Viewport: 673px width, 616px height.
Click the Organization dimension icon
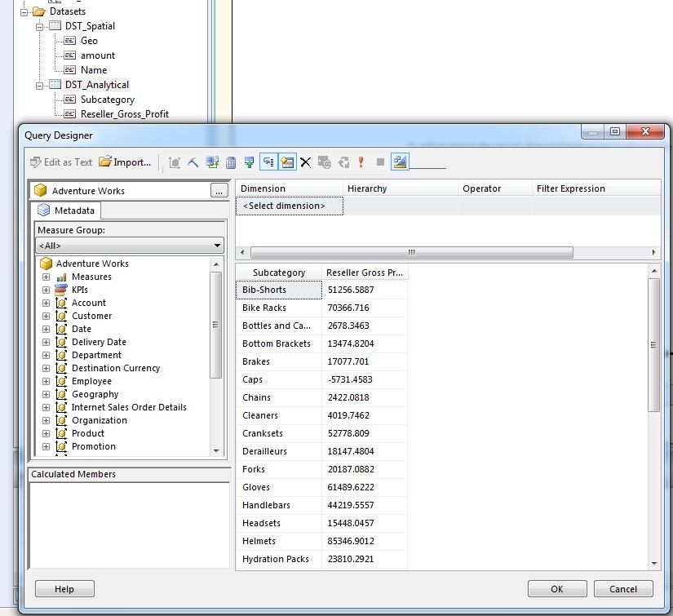coord(61,420)
